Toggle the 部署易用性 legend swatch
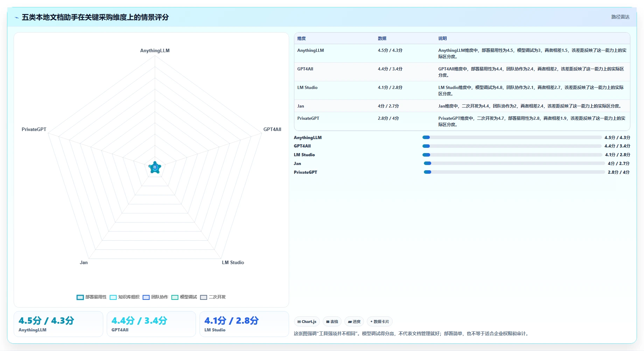 (x=80, y=297)
